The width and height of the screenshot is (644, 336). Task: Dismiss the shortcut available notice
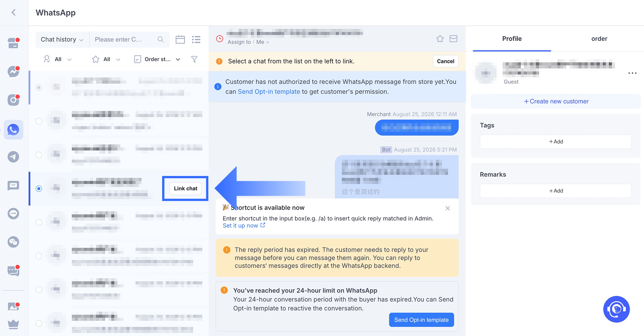(x=448, y=208)
